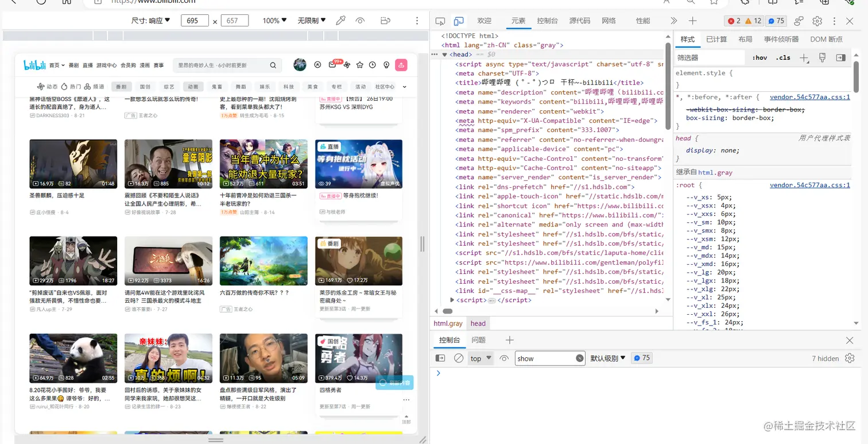The image size is (868, 444).
Task: Click the pink upload button on bilibili
Action: point(401,65)
